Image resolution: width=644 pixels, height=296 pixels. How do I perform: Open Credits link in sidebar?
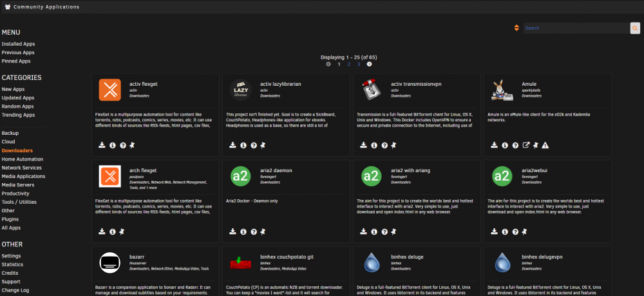10,273
